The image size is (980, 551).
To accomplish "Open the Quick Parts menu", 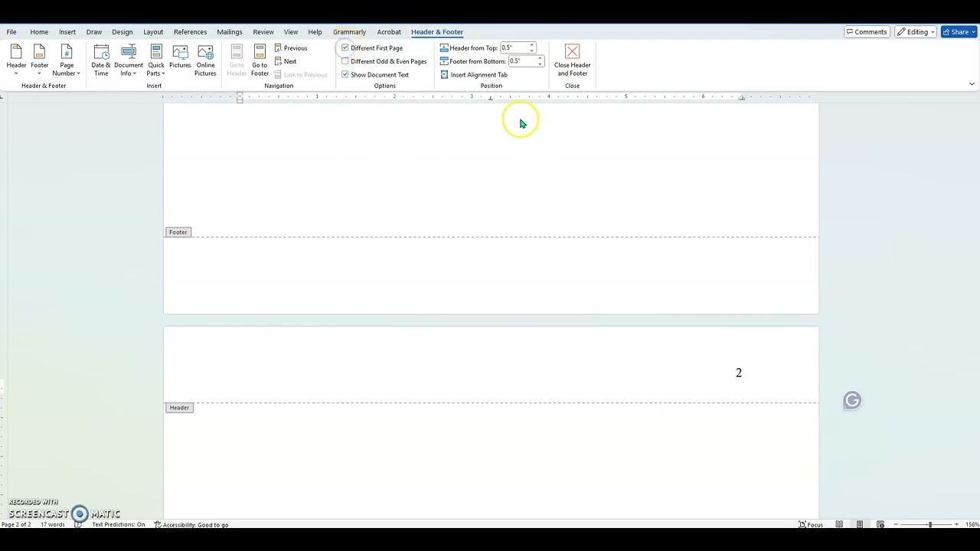I will tap(156, 60).
